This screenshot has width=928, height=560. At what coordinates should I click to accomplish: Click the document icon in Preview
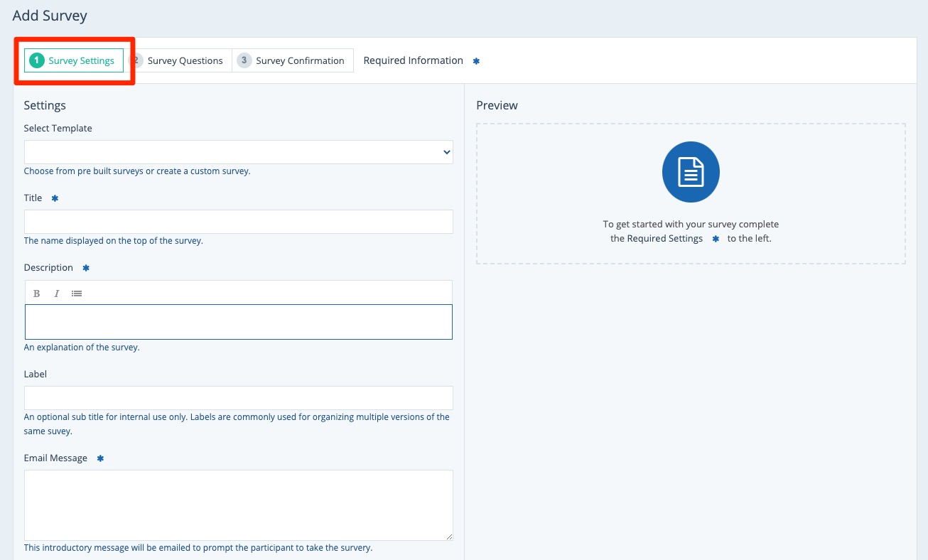coord(691,173)
